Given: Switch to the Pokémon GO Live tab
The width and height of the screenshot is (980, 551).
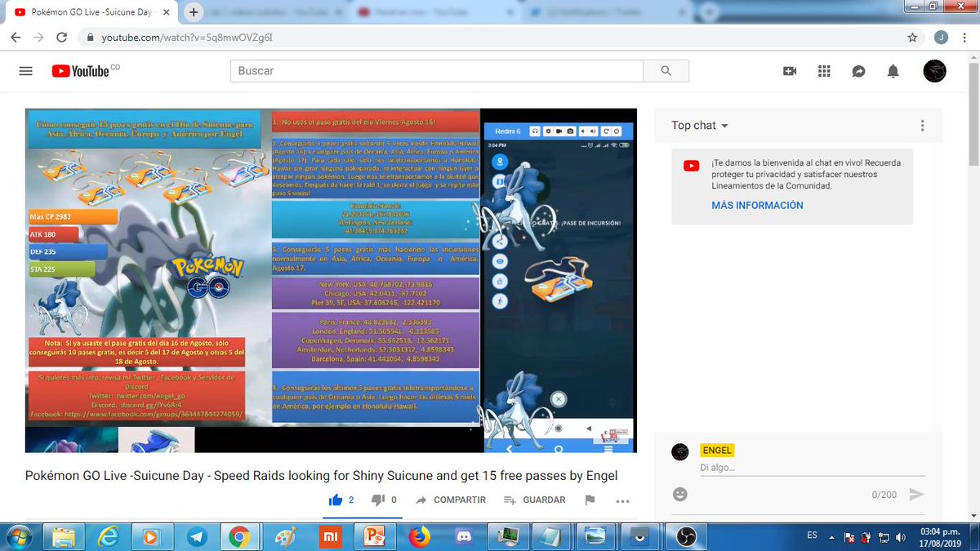Looking at the screenshot, I should click(92, 12).
